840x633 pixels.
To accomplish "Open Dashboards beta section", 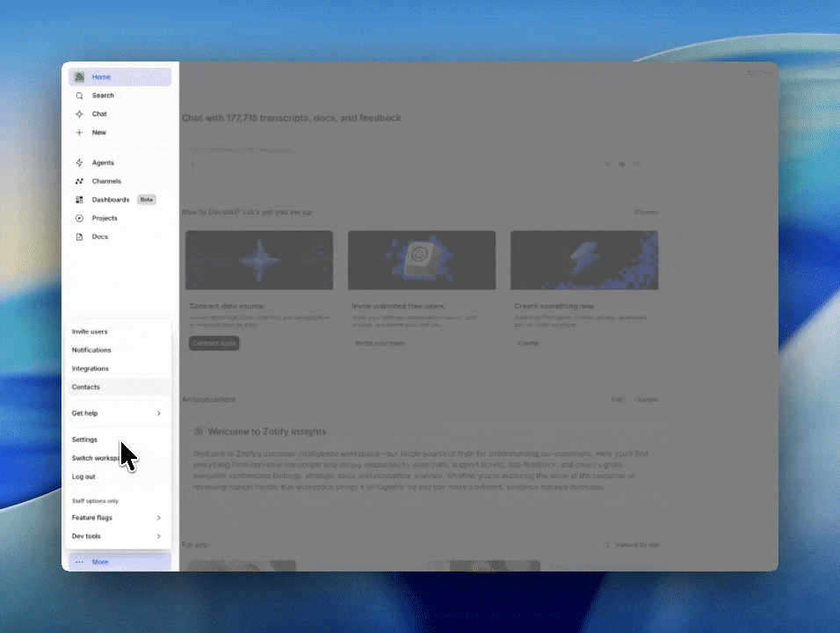I will (x=119, y=200).
